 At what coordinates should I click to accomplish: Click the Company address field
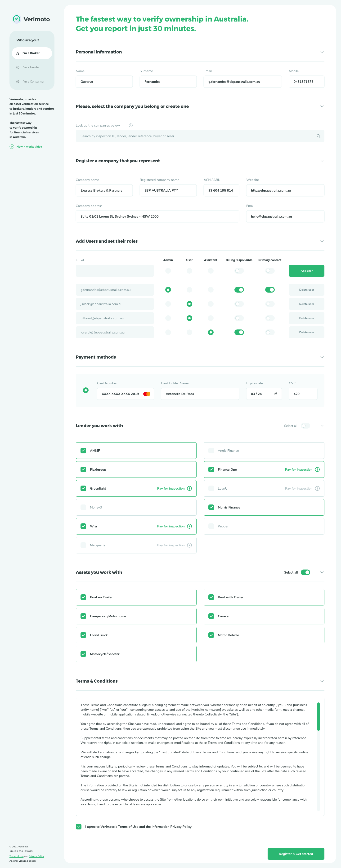click(157, 216)
